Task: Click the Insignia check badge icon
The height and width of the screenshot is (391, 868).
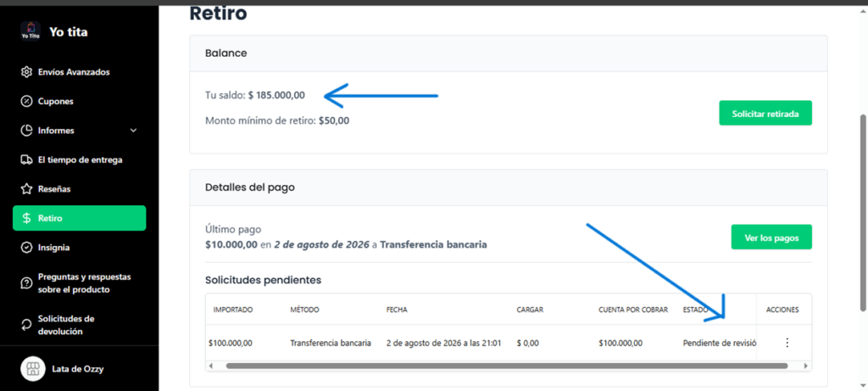Action: [26, 248]
